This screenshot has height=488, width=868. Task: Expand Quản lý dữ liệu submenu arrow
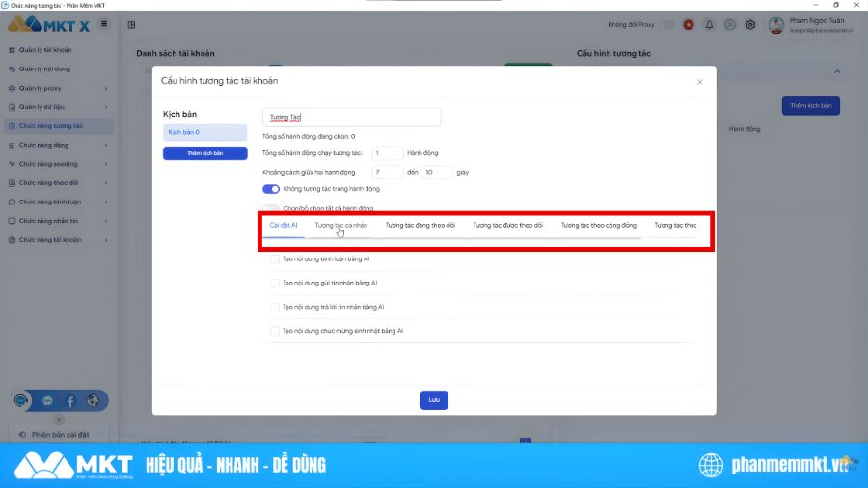[106, 107]
